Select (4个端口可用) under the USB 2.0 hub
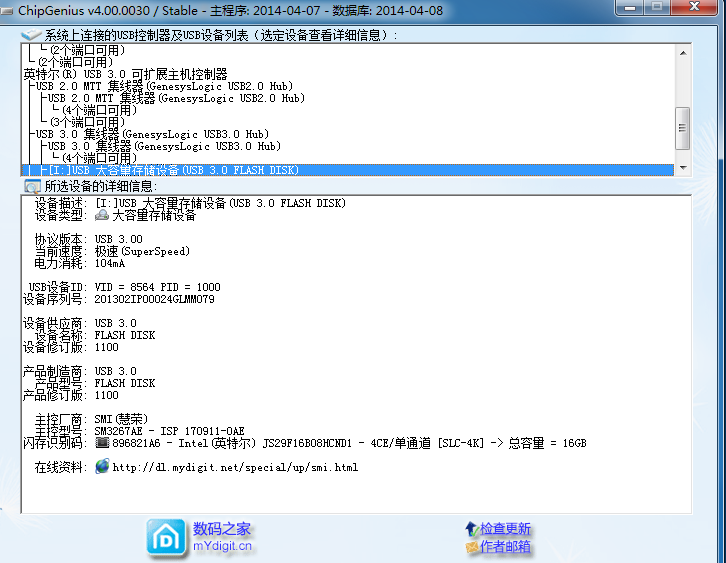This screenshot has width=726, height=563. pos(100,110)
